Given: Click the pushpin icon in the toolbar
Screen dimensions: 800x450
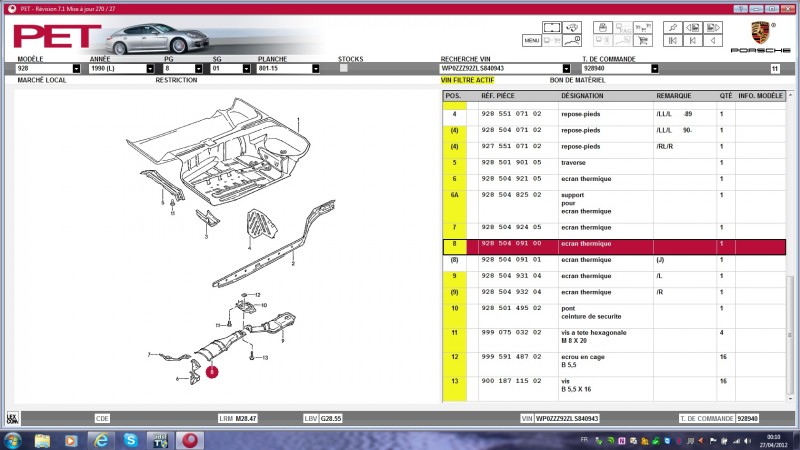Looking at the screenshot, I should coord(672,28).
